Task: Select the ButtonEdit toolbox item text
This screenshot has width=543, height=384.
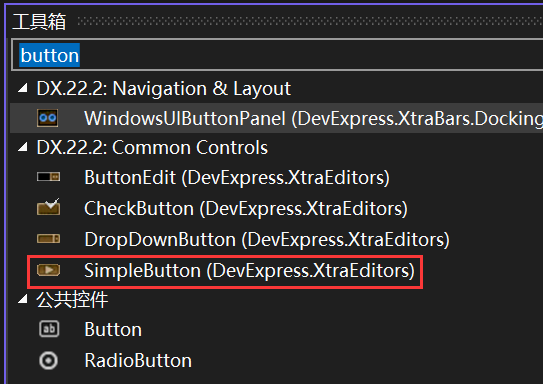Action: (237, 178)
